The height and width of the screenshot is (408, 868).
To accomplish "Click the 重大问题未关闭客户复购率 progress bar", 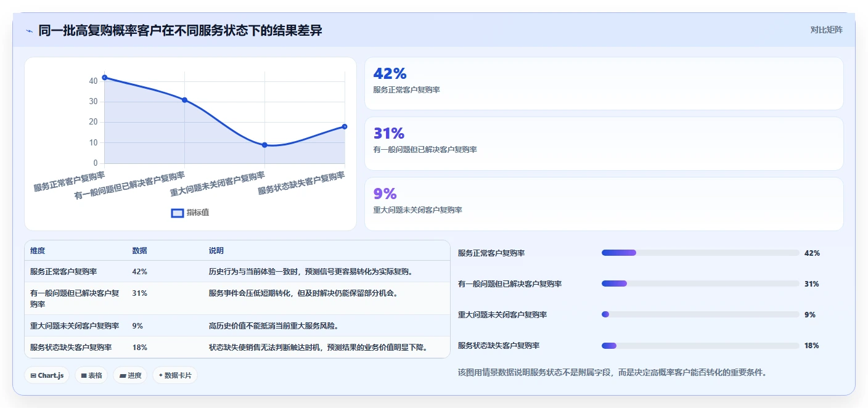I will 700,314.
